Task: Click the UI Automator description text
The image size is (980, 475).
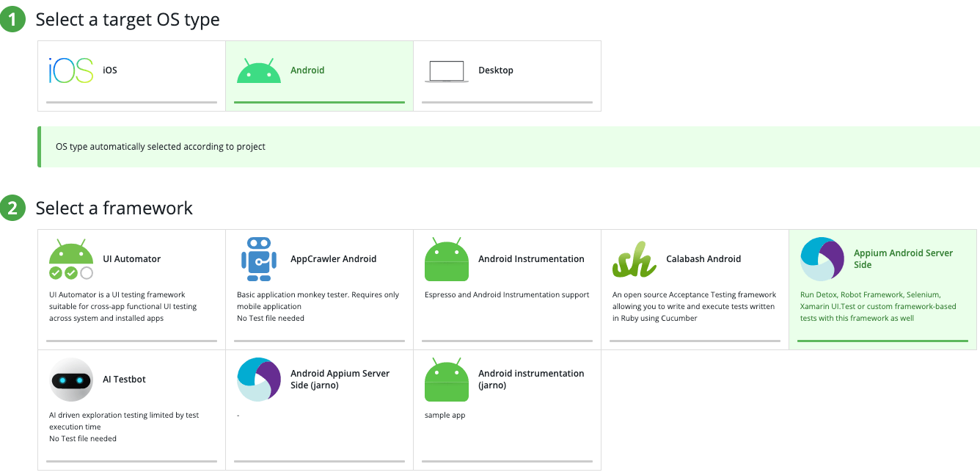Action: [x=122, y=307]
